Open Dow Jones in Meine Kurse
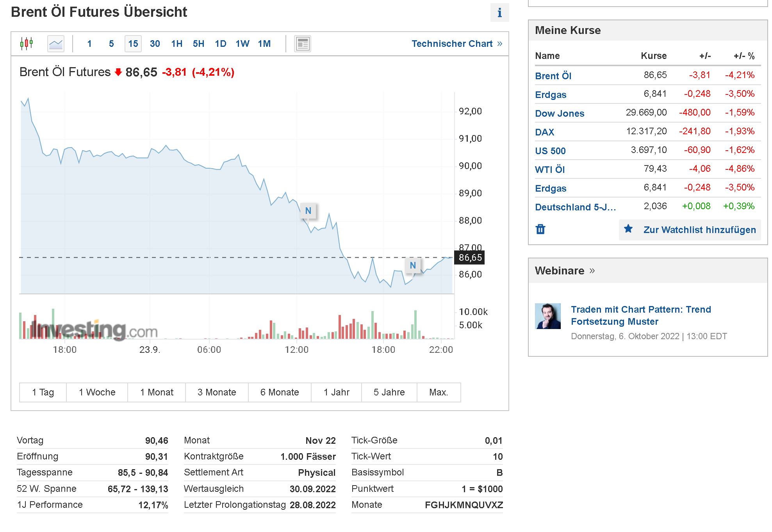This screenshot has width=772, height=532. (560, 113)
